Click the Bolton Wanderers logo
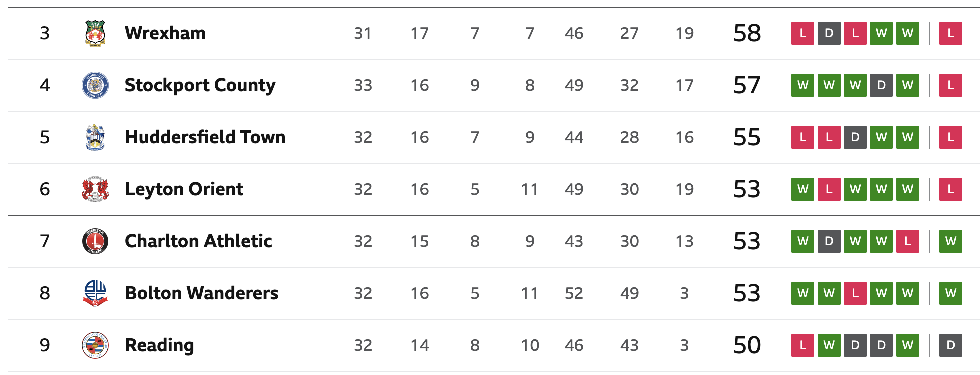The image size is (980, 375). point(95,293)
